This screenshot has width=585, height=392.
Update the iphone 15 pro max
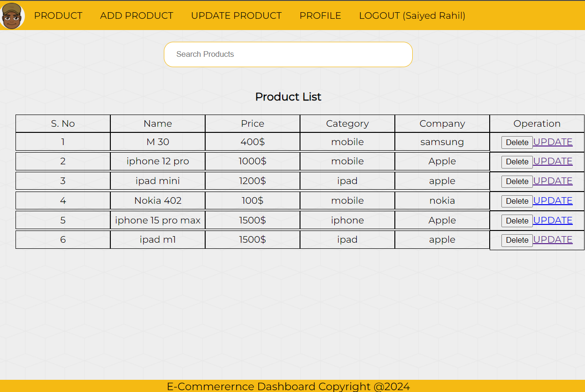[x=553, y=221]
